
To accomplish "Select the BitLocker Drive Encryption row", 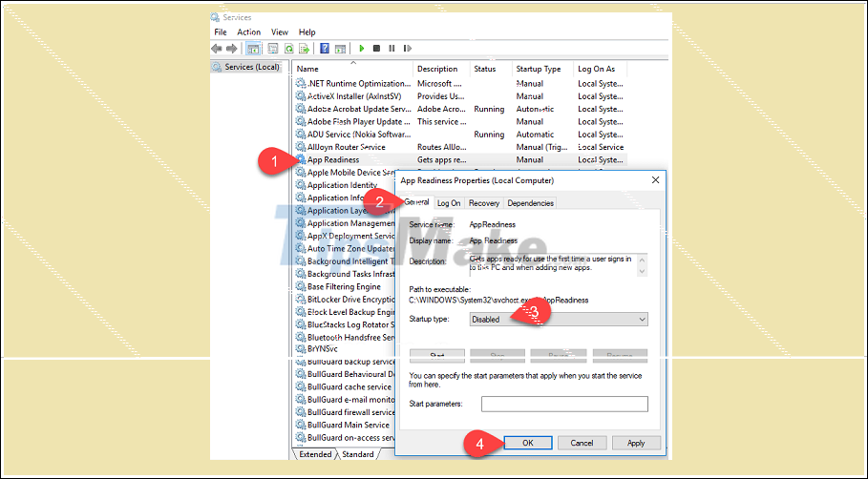I will pos(344,300).
